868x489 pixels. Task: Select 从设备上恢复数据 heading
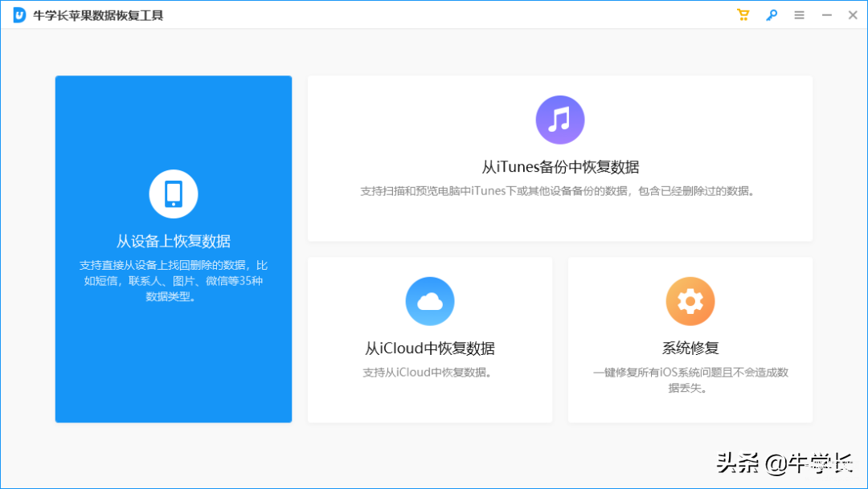click(x=174, y=241)
